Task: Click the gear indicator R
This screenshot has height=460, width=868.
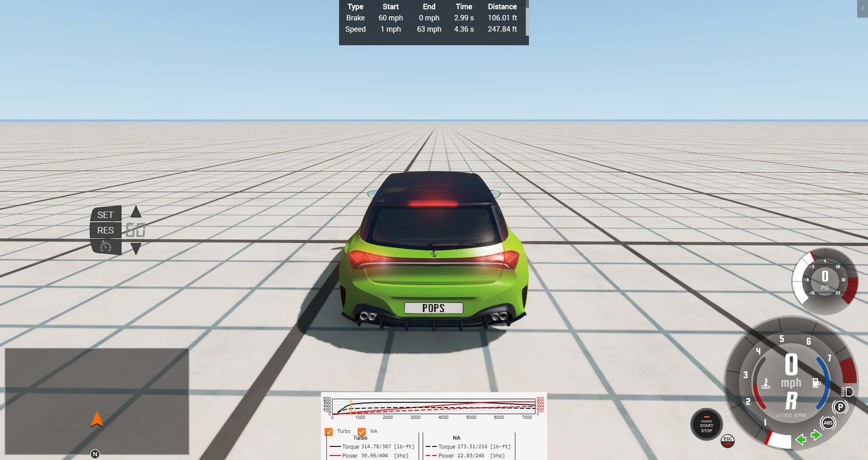Action: (x=791, y=401)
